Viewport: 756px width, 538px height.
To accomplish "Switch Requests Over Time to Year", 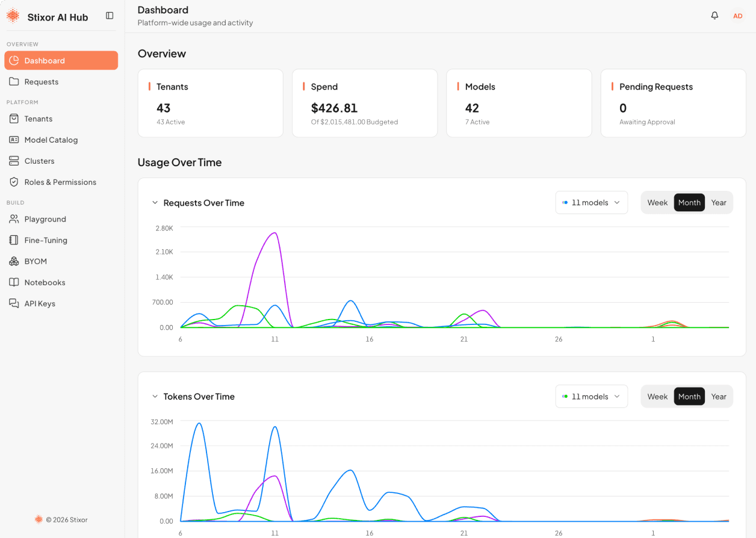I will 719,203.
